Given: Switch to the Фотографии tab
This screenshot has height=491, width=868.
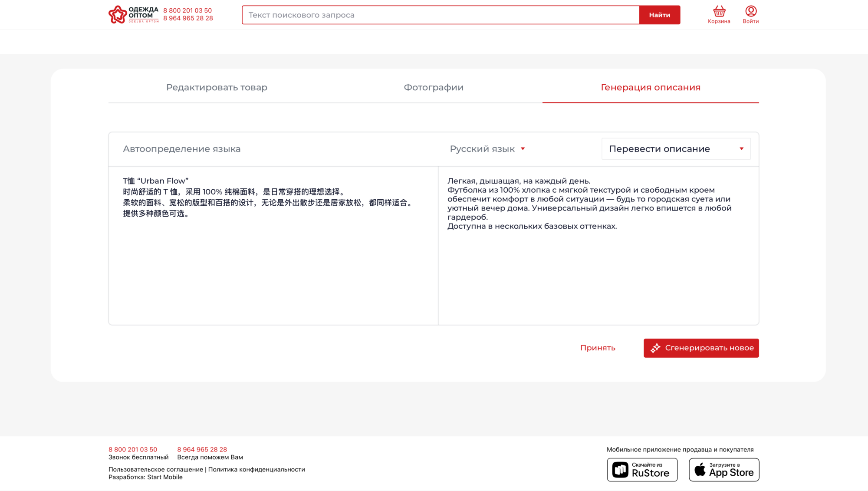Looking at the screenshot, I should [x=434, y=87].
